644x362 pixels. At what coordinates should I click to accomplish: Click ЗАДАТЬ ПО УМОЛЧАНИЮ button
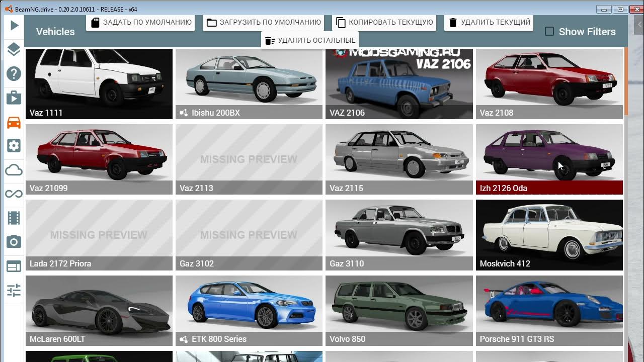[140, 23]
